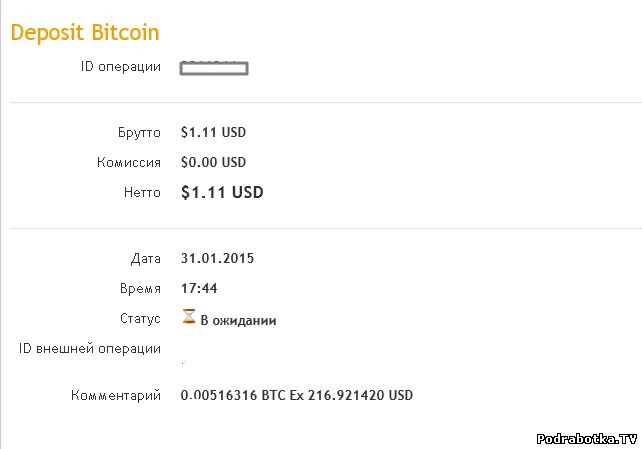Select the redacted operation ID field
The width and height of the screenshot is (642, 449).
pyautogui.click(x=214, y=68)
